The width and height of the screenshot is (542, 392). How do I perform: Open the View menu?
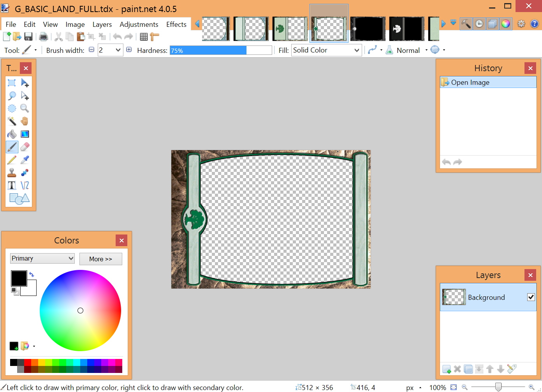coord(50,24)
